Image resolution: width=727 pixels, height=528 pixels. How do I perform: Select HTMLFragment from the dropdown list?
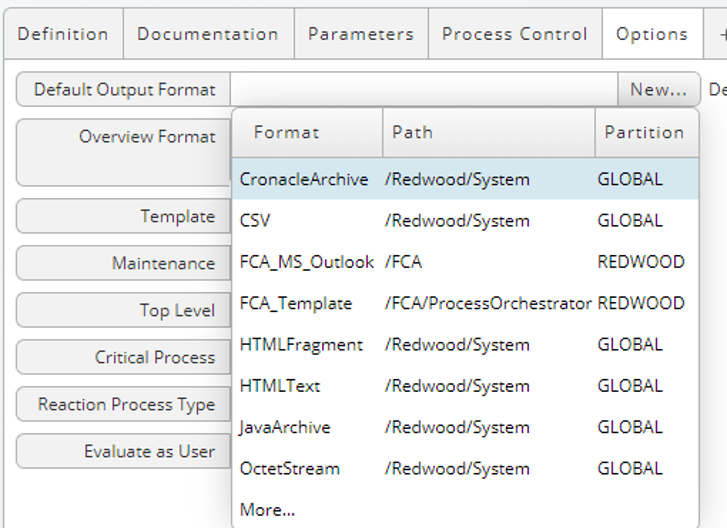[x=466, y=344]
